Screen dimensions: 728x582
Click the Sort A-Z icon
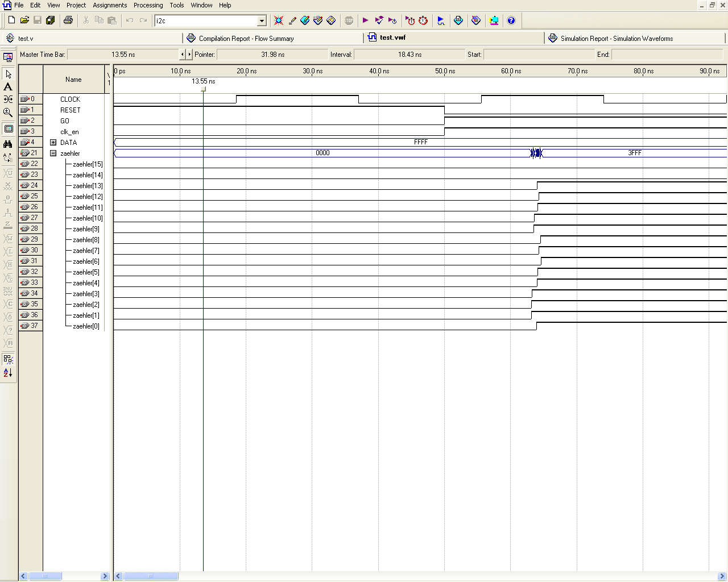tap(8, 373)
